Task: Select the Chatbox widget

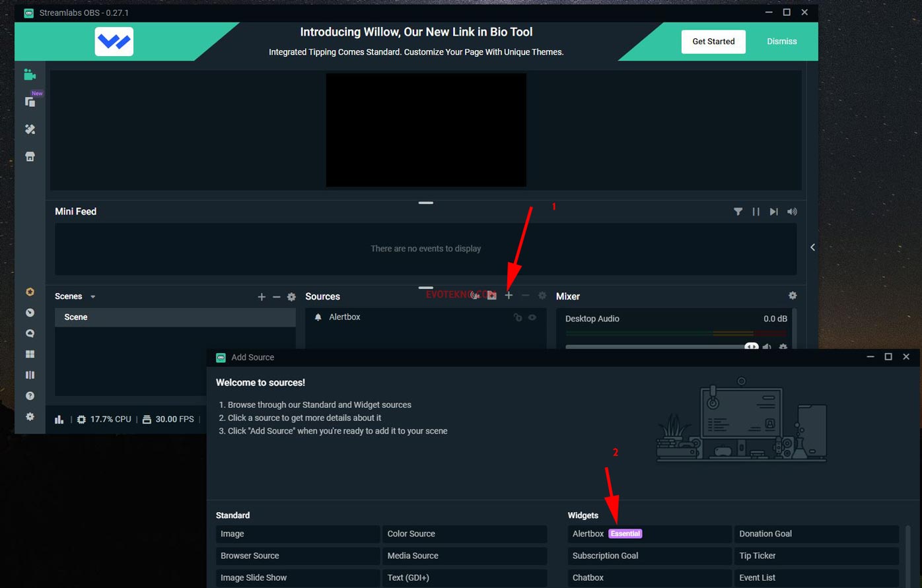Action: click(x=649, y=577)
